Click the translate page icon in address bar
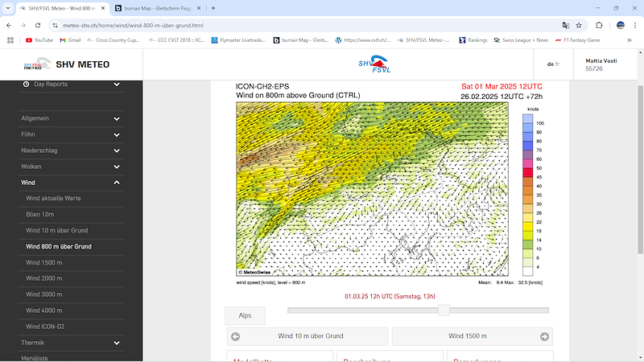This screenshot has height=362, width=644. click(x=564, y=25)
